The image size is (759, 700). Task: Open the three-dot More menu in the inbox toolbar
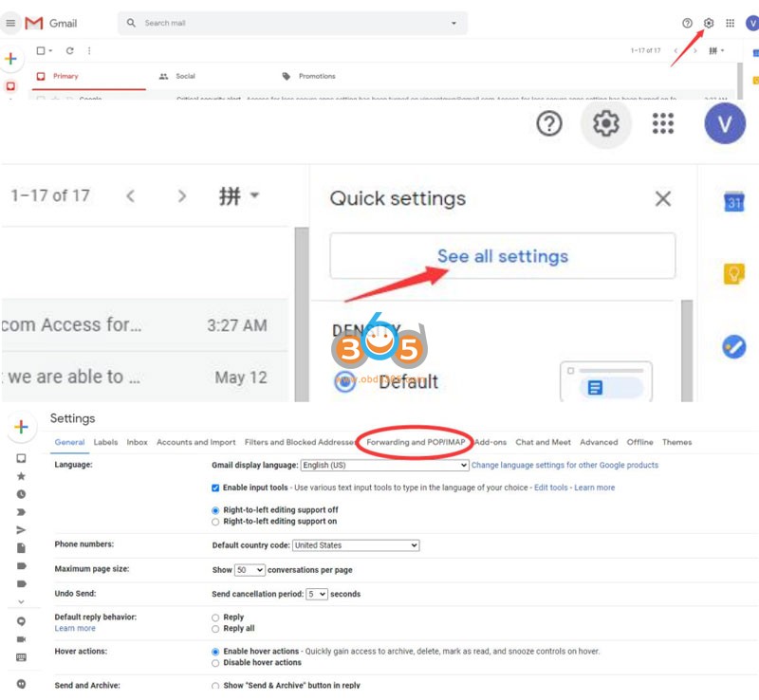point(89,50)
